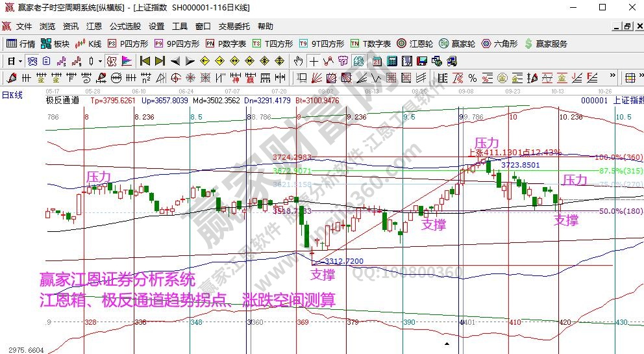
Task: Click the 板块 sector button
Action: 55,44
